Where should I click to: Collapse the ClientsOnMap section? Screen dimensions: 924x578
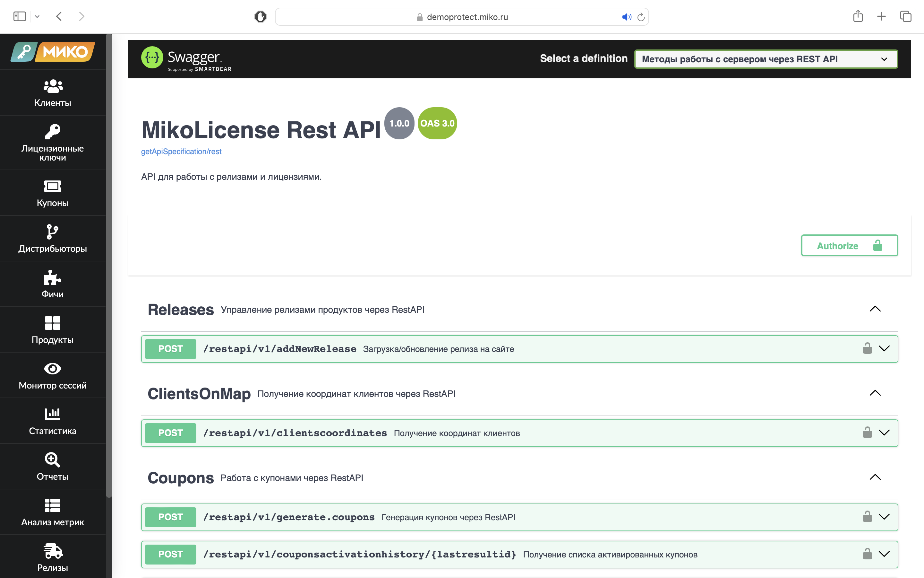coord(875,393)
